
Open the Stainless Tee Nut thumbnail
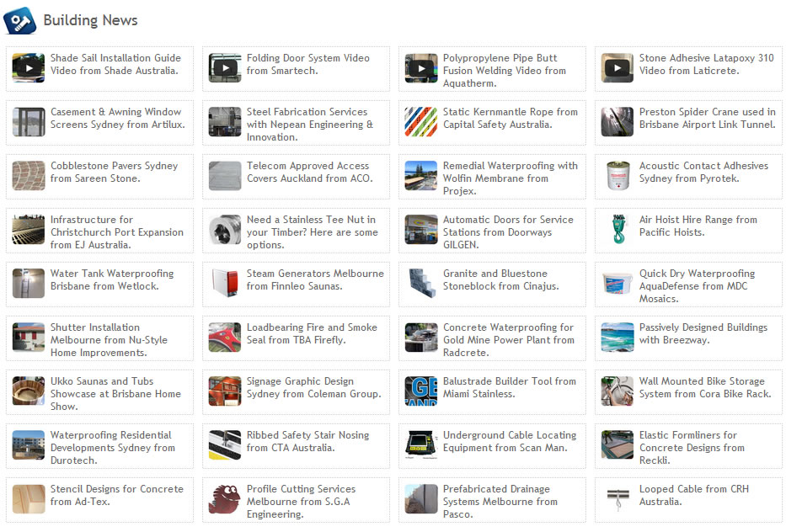pyautogui.click(x=225, y=230)
